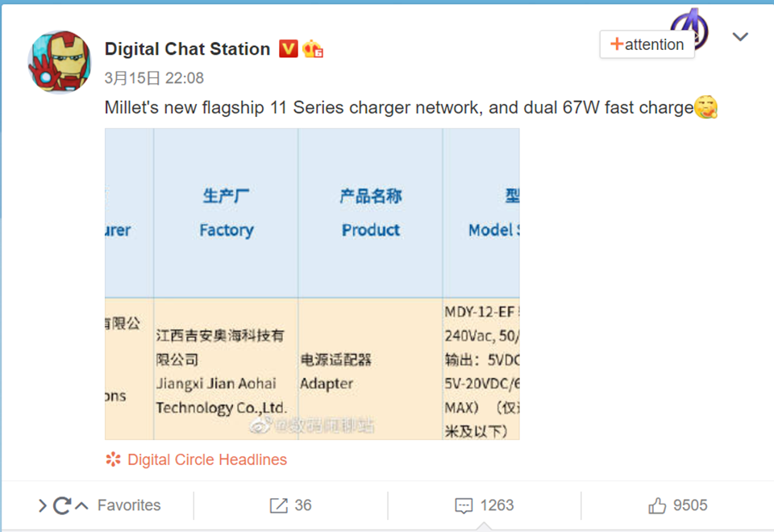Open the Digital Circle Headlines topic
This screenshot has width=774, height=532.
(x=207, y=459)
